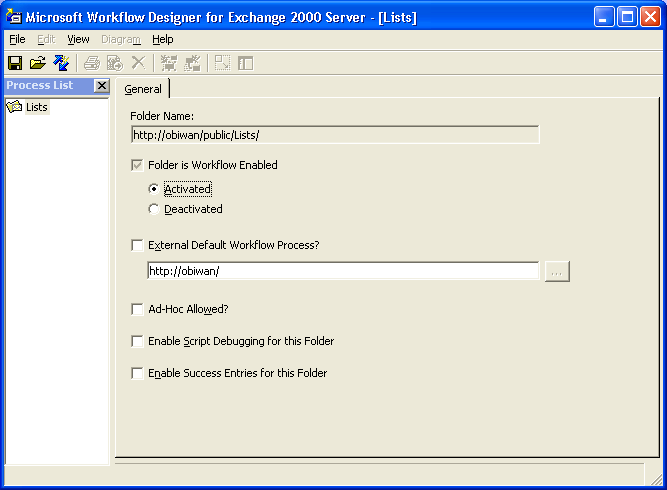Select the Activated radio button

(153, 189)
